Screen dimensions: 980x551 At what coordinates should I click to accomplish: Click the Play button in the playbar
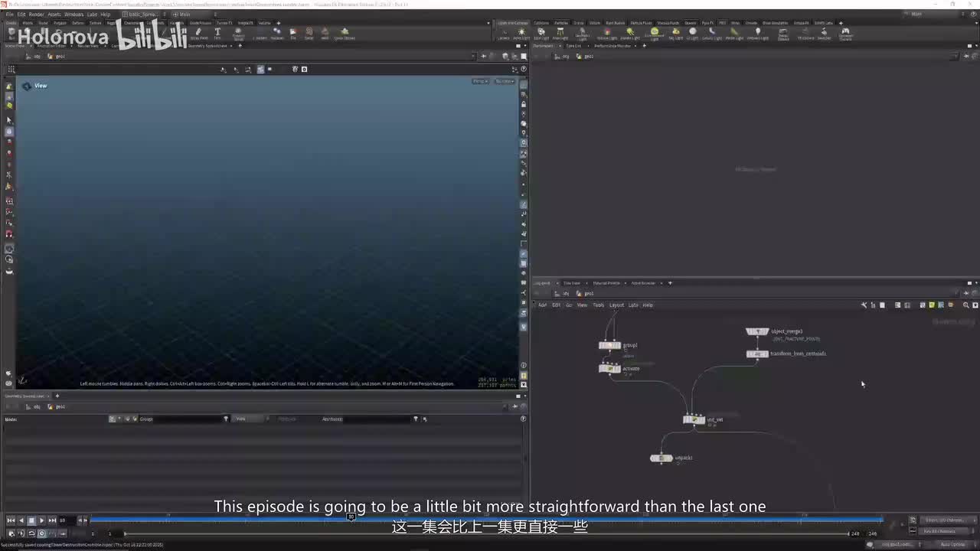pyautogui.click(x=41, y=520)
